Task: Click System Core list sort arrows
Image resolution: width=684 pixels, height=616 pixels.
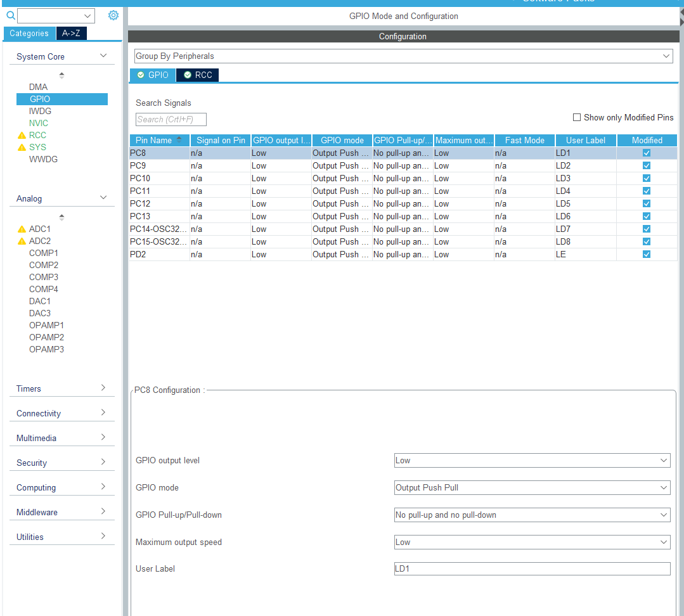Action: (62, 75)
